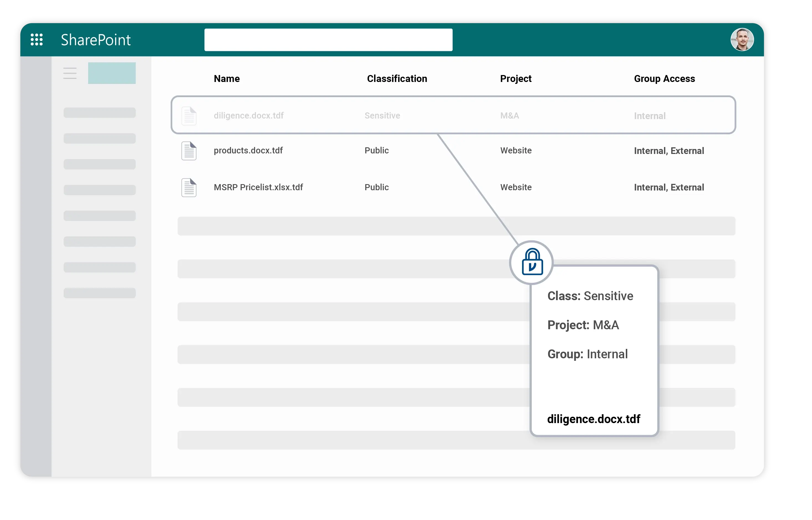Screen dimensions: 812x520
Task: Click the diligence.docx.tdf file icon
Action: [189, 116]
